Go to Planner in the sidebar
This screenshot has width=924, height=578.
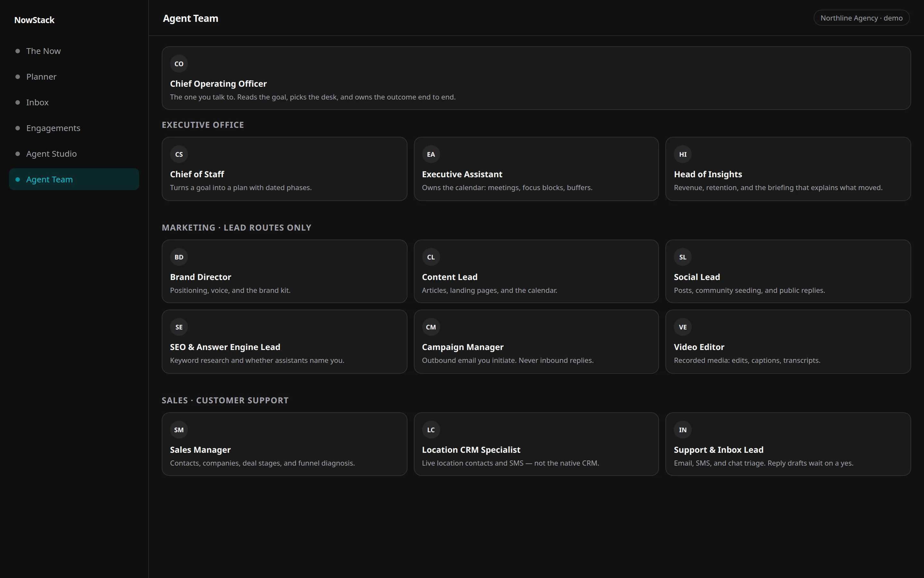coord(74,77)
